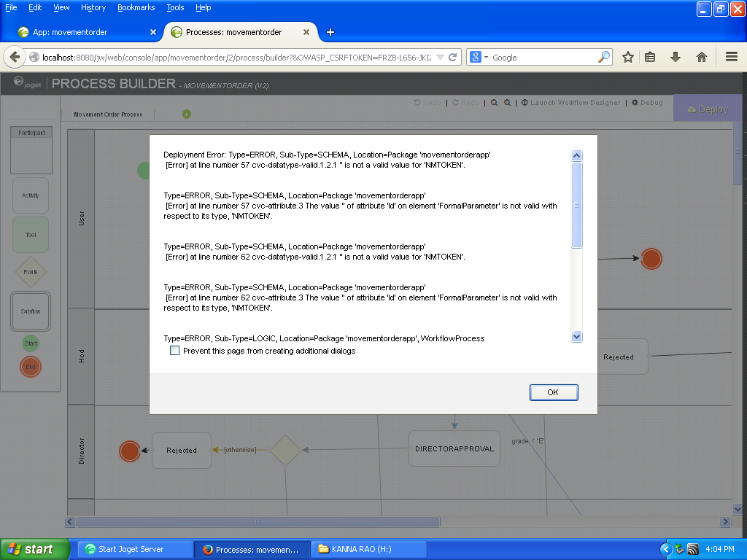Open the bookmarks list icon
The width and height of the screenshot is (747, 560).
[x=650, y=57]
